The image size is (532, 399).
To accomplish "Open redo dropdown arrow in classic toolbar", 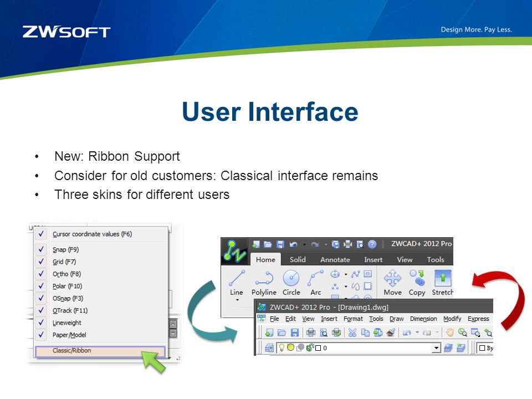I will [x=437, y=332].
